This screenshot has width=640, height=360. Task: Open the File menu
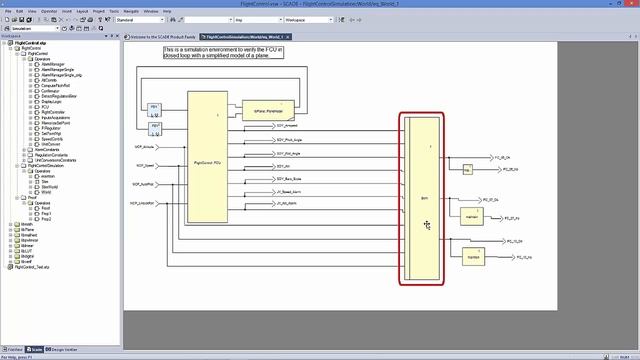pos(8,11)
